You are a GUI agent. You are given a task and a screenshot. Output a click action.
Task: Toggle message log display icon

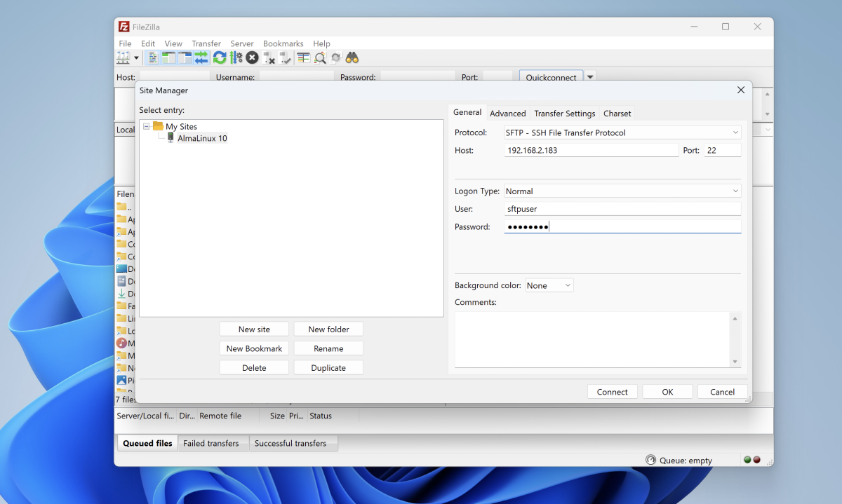pyautogui.click(x=153, y=58)
